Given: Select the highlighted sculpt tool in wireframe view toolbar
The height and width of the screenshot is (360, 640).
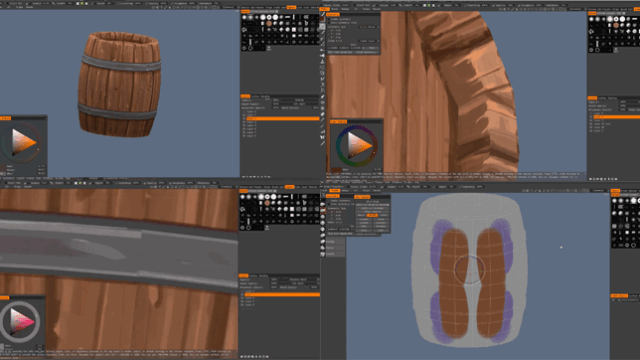Looking at the screenshot, I should click(x=323, y=211).
